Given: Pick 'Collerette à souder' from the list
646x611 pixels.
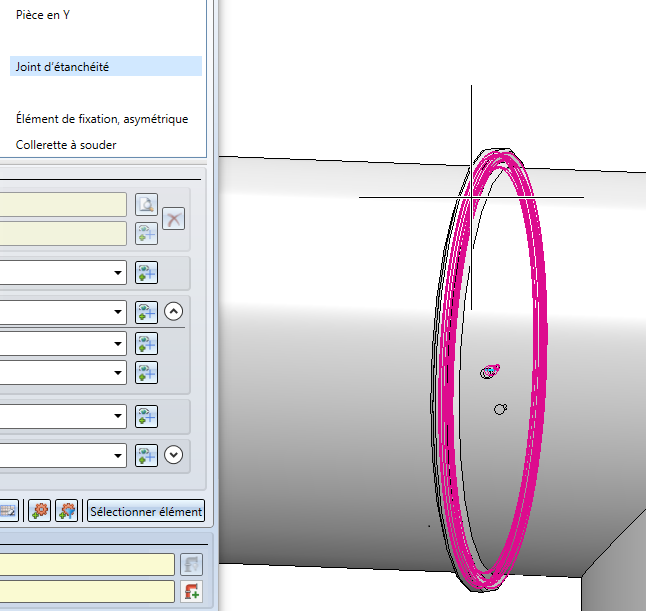Looking at the screenshot, I should 66,145.
